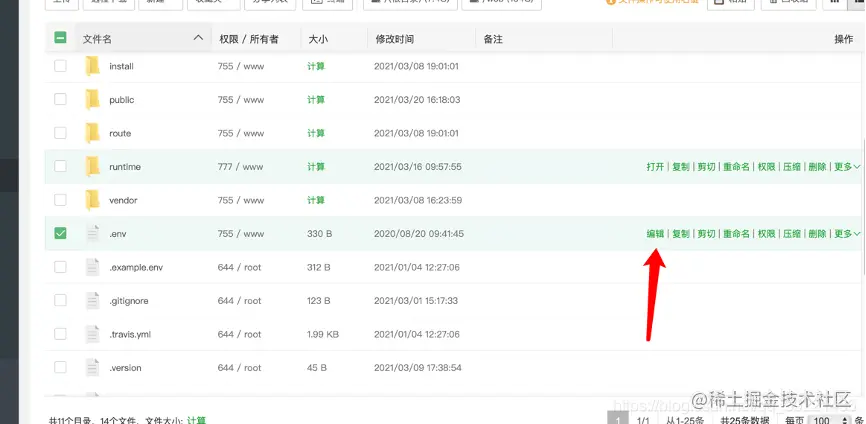Screen dimensions: 866x424
Task: Check the vendor folder checkbox
Action: pyautogui.click(x=60, y=200)
